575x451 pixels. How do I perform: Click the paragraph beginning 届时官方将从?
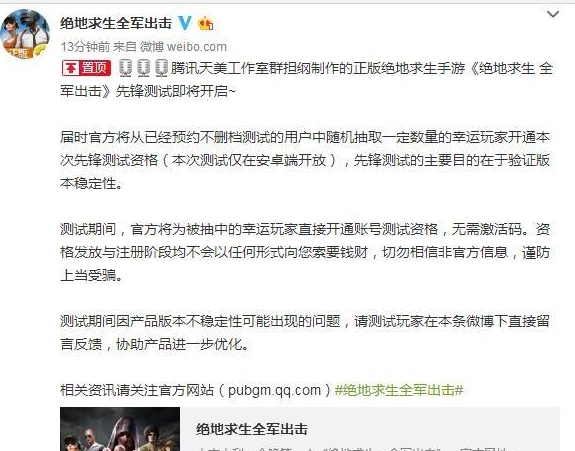305,160
